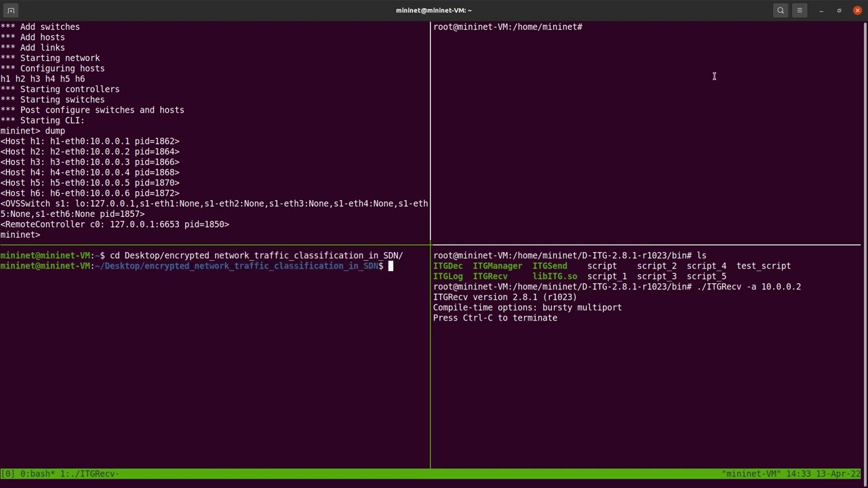Click 'ITGDec' in the ls output
The height and width of the screenshot is (488, 868).
tap(448, 266)
